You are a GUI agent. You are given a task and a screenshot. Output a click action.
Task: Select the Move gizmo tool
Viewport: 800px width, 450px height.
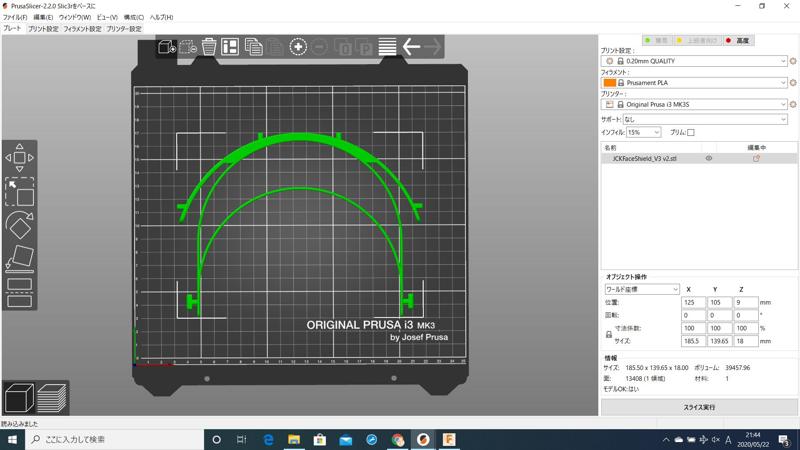click(19, 158)
